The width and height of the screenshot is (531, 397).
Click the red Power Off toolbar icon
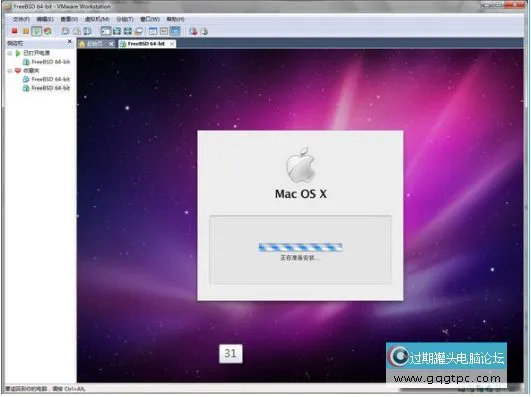[14, 31]
